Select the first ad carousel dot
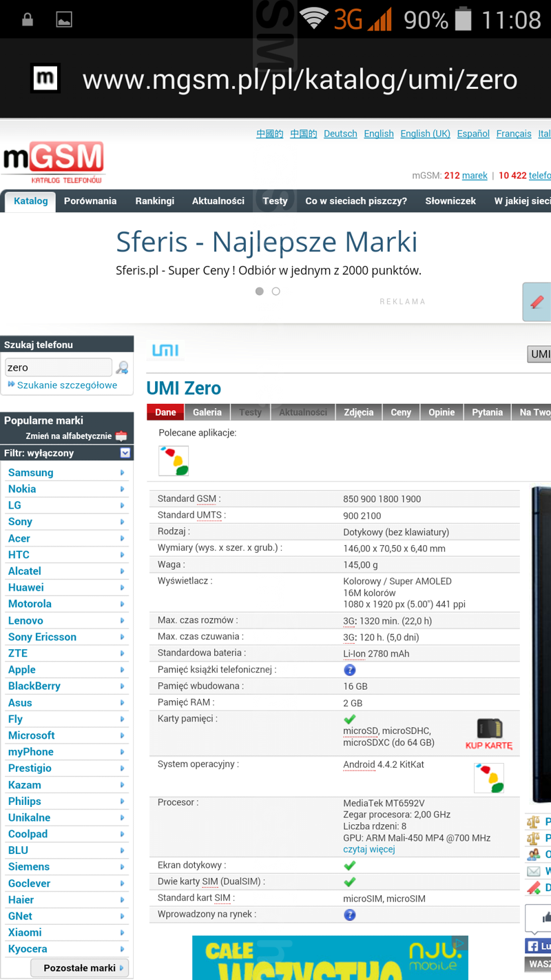The width and height of the screenshot is (551, 980). (x=260, y=292)
